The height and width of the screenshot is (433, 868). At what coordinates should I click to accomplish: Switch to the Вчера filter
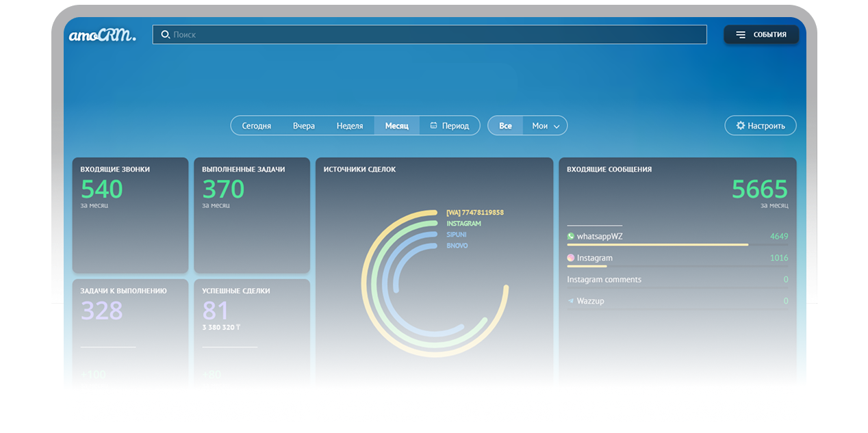pos(304,126)
